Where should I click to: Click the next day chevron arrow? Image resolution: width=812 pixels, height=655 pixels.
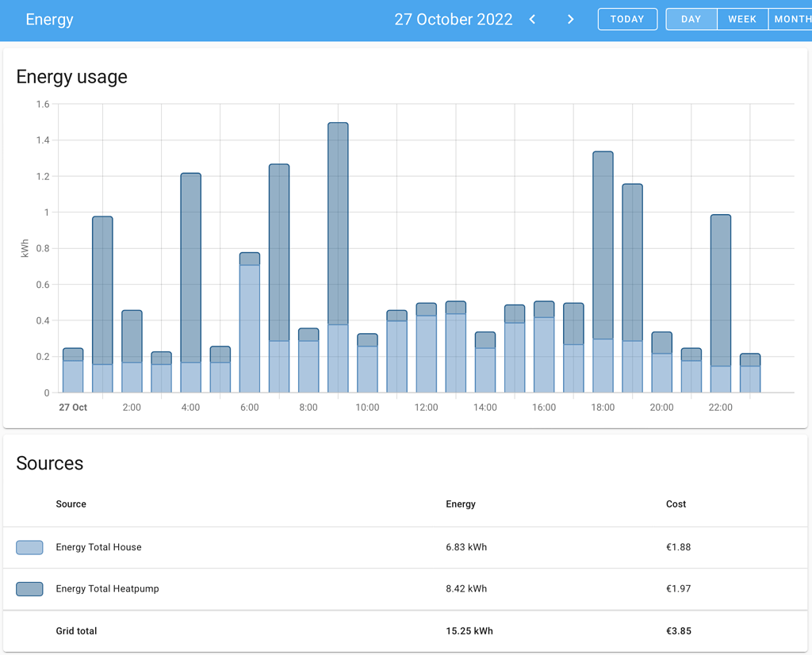(570, 19)
